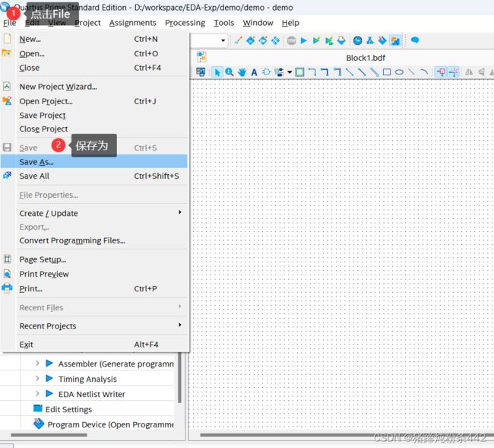Expand the Assembler task row
The height and width of the screenshot is (448, 494).
[37, 364]
